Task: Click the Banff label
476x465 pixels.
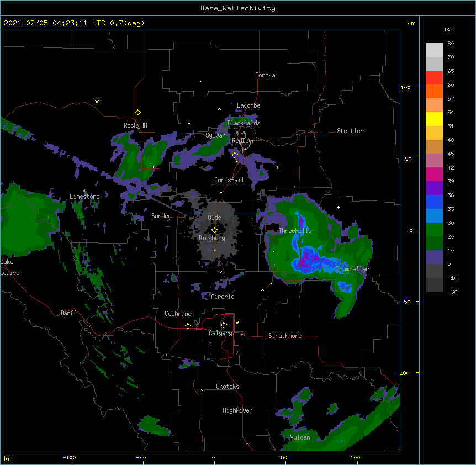Action: (x=68, y=313)
